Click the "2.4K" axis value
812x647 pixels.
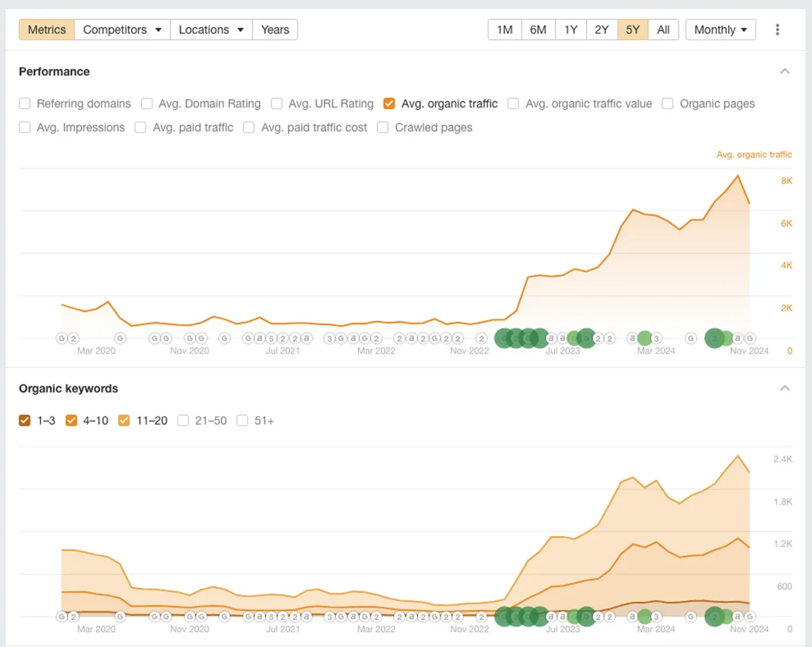click(783, 460)
